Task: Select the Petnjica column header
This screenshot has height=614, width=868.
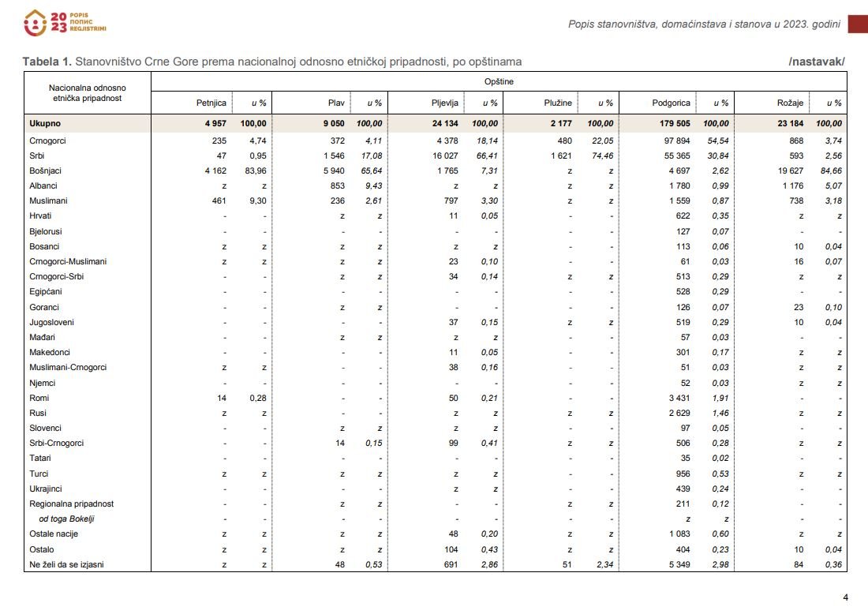Action: (x=211, y=103)
